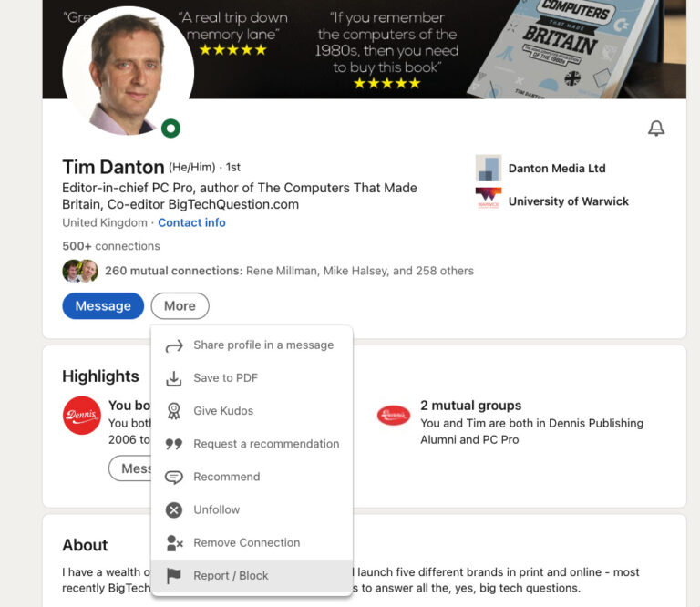Open Tim Danton's profile photo
The width and height of the screenshot is (700, 607).
click(x=129, y=70)
